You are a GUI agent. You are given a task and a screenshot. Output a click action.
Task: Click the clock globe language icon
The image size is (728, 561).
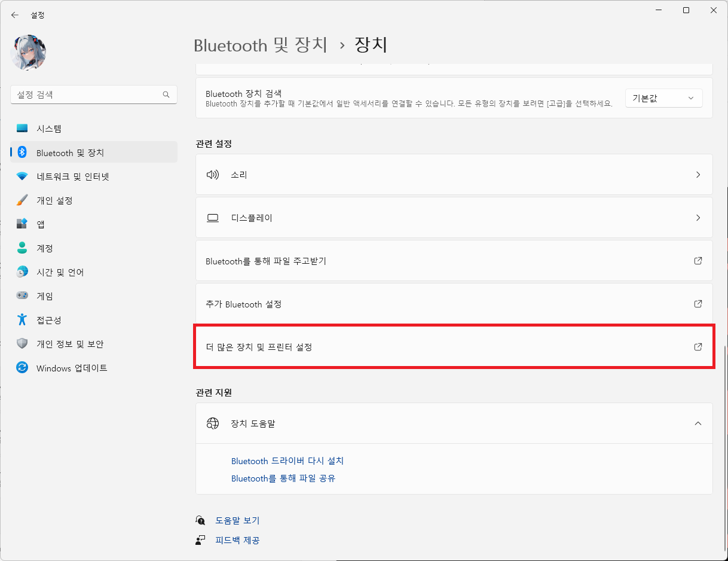(x=22, y=272)
